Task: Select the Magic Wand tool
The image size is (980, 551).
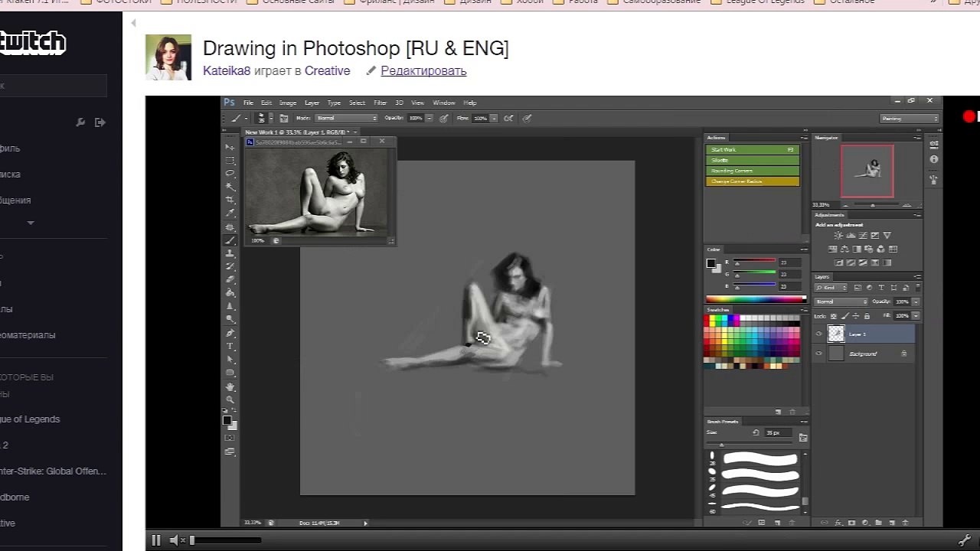Action: click(x=230, y=186)
